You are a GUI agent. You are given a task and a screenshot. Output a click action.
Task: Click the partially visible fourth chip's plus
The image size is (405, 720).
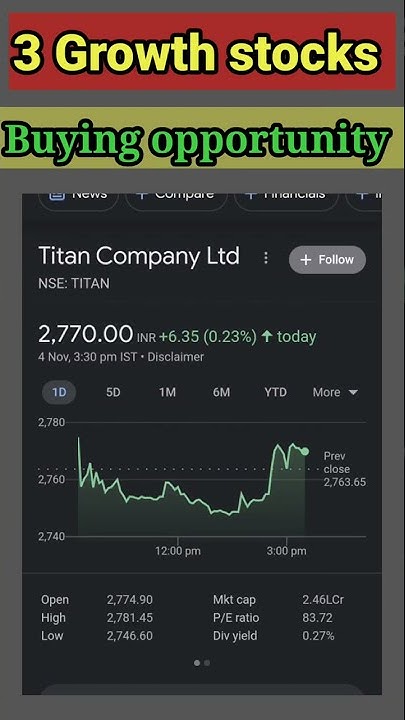click(x=363, y=196)
